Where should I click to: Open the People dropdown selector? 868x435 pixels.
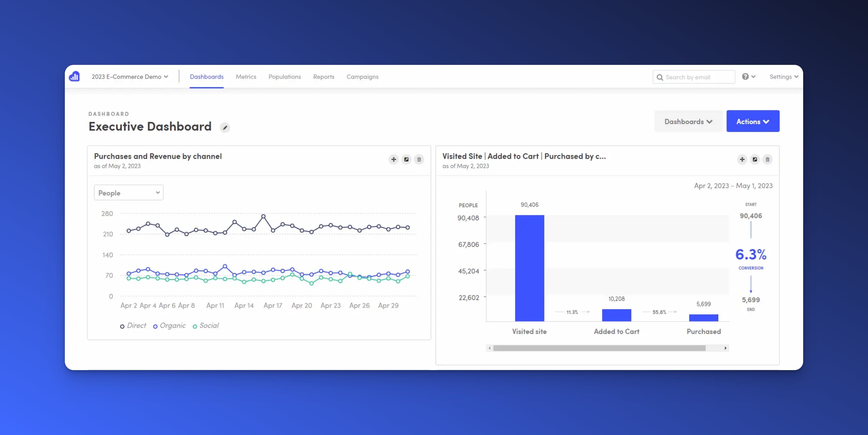128,192
